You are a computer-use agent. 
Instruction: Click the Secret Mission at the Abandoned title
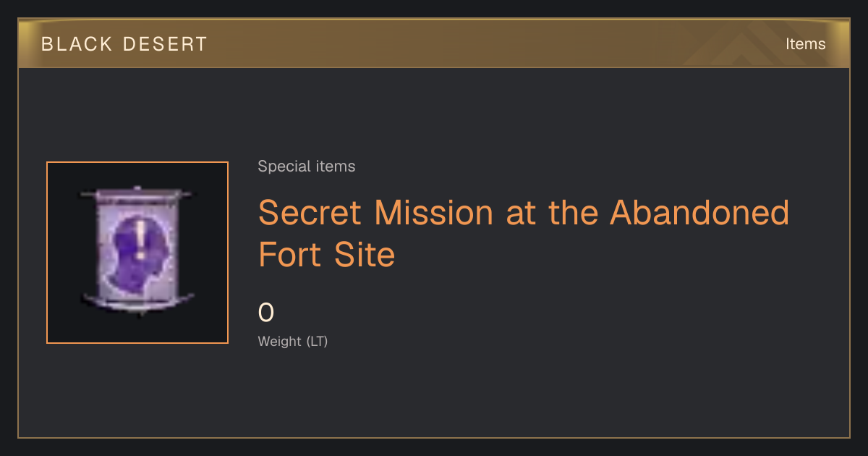pos(524,212)
